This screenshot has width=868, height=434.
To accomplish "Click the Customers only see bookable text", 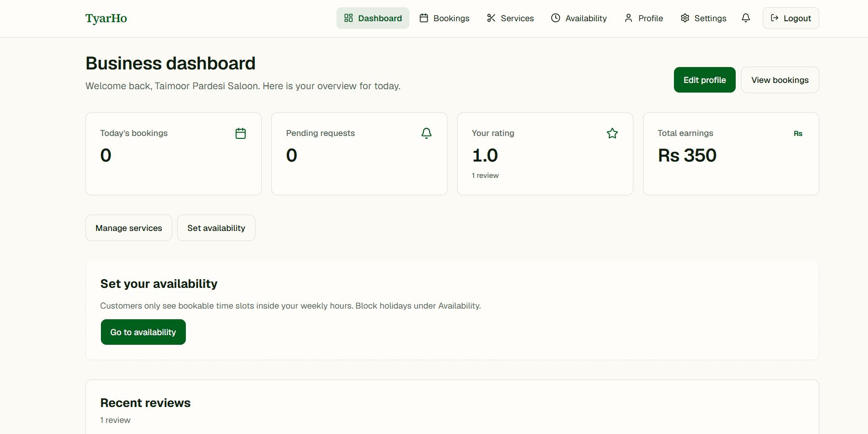I will [x=291, y=306].
